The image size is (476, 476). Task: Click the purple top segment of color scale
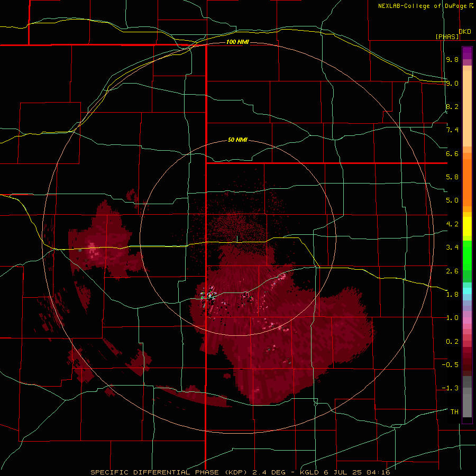(x=467, y=53)
